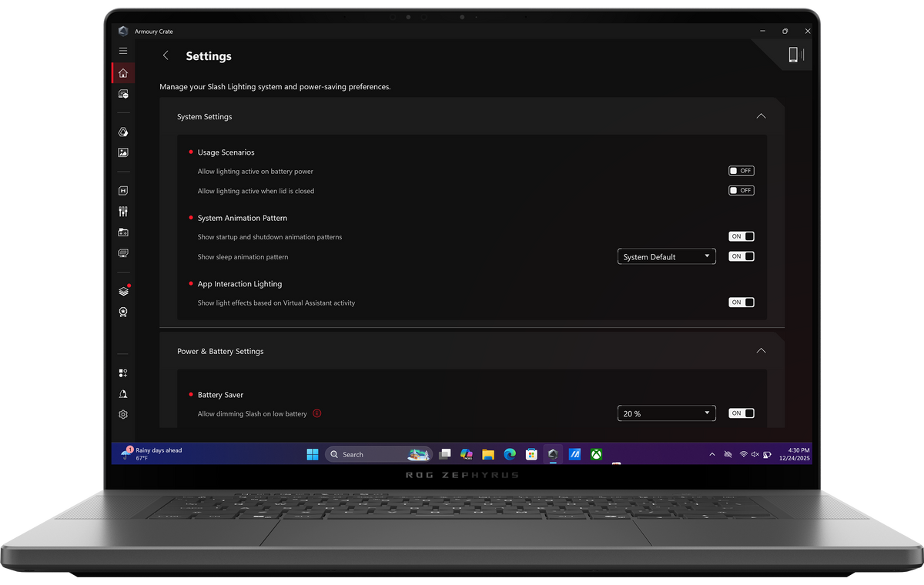Enable lighting active on battery power
This screenshot has height=585, width=924.
tap(742, 171)
